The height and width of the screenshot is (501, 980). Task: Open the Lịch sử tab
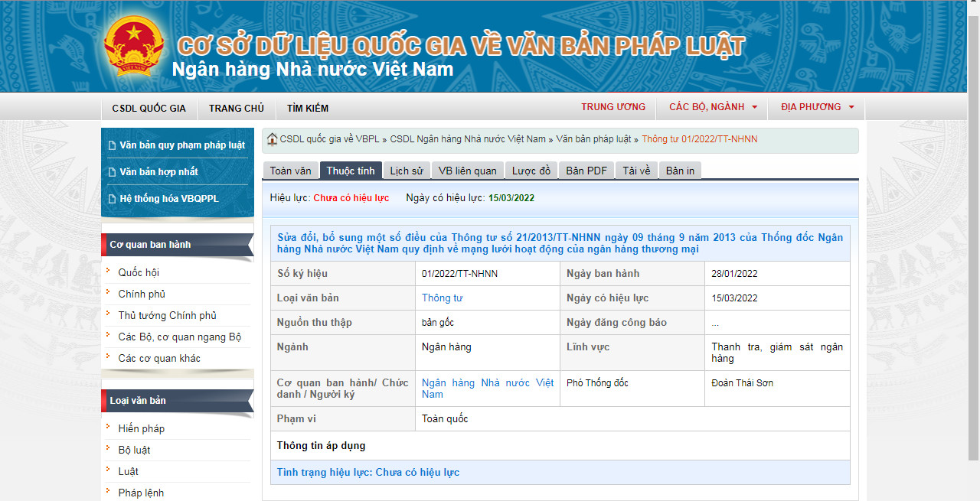tap(407, 171)
